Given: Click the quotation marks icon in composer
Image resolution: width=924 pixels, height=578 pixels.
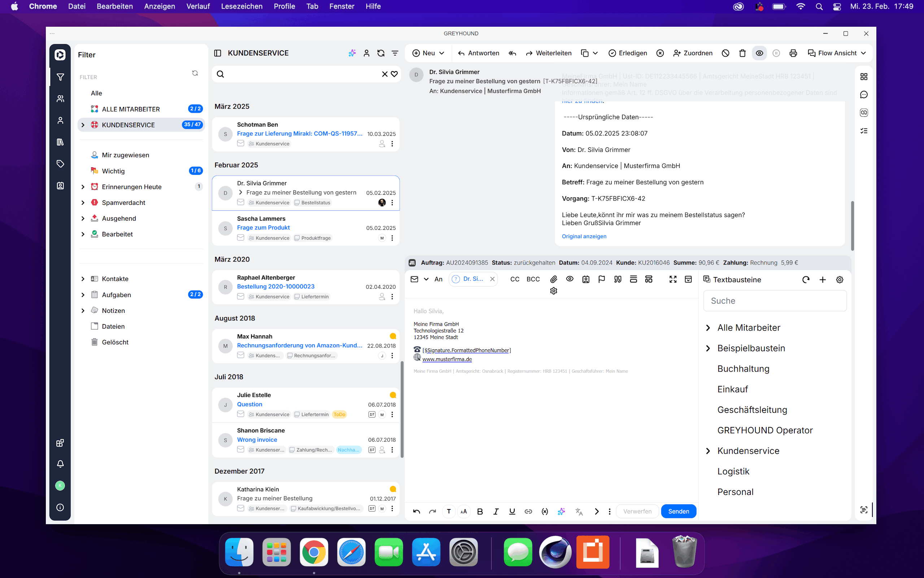Looking at the screenshot, I should pyautogui.click(x=618, y=279).
